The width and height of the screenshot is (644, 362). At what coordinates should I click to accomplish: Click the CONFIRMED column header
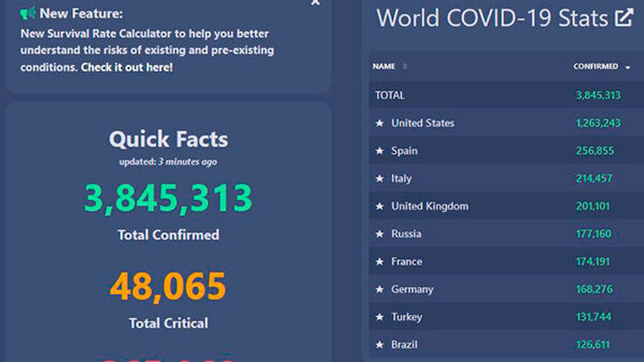coord(596,66)
